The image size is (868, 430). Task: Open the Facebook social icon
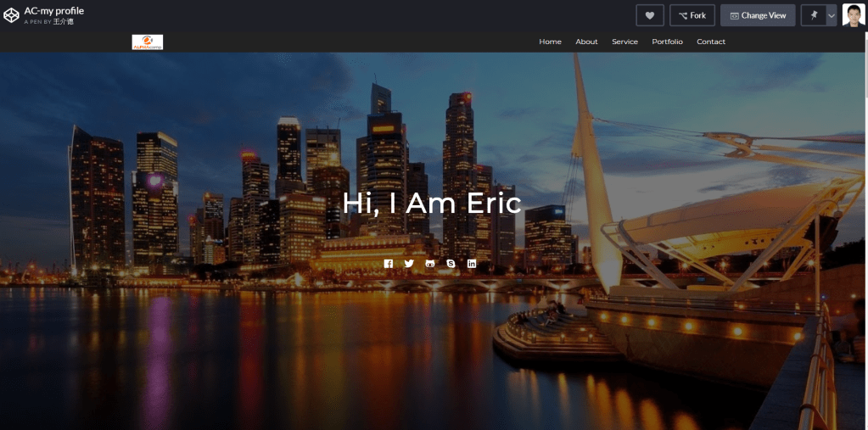pos(389,264)
